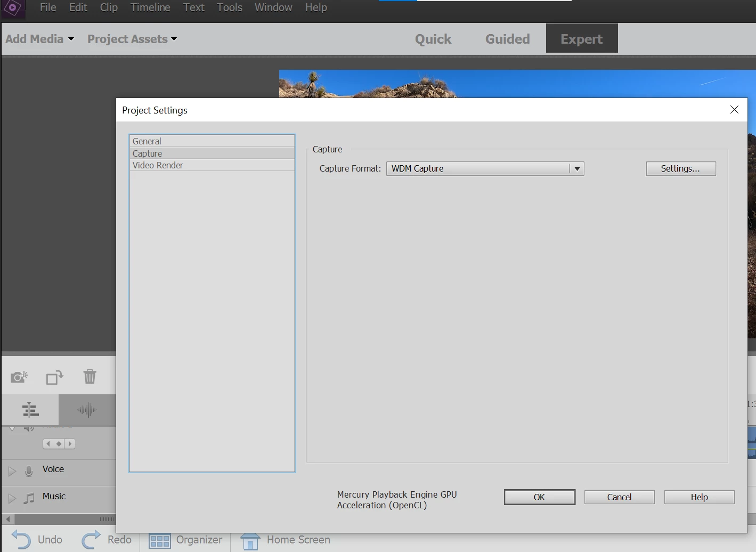Open the Organizer

pos(185,540)
